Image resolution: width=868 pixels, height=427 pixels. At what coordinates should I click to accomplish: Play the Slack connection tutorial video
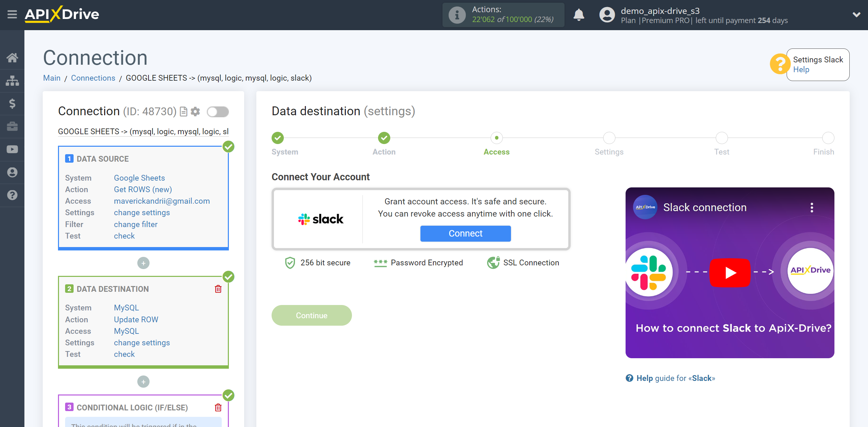pos(730,272)
